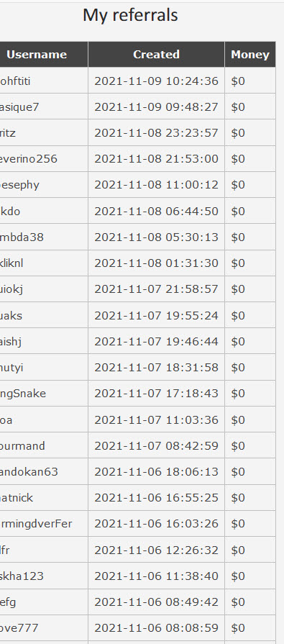Click created date 2021-11-08 23:23:57
Viewport: 284px width, 644px height.
point(156,132)
